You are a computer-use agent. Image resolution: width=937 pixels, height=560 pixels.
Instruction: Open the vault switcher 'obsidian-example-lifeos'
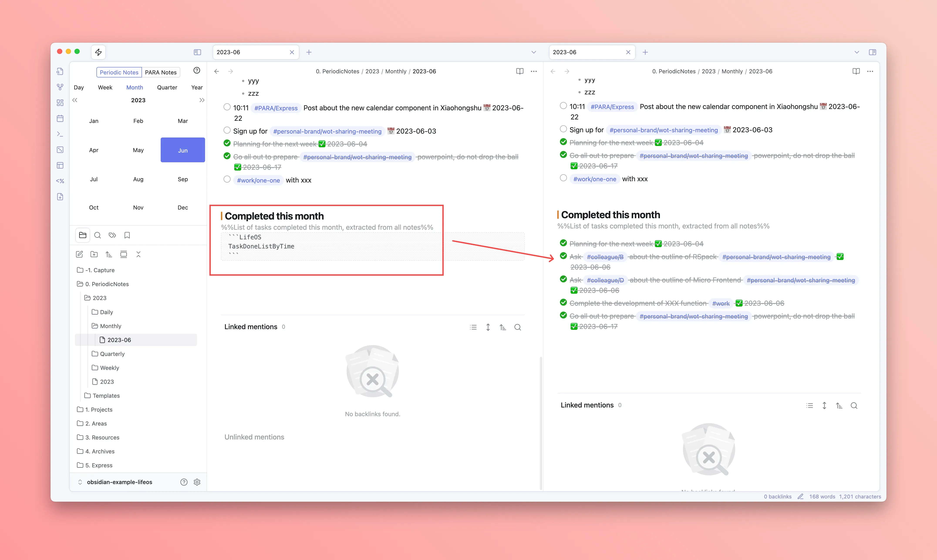tap(119, 482)
